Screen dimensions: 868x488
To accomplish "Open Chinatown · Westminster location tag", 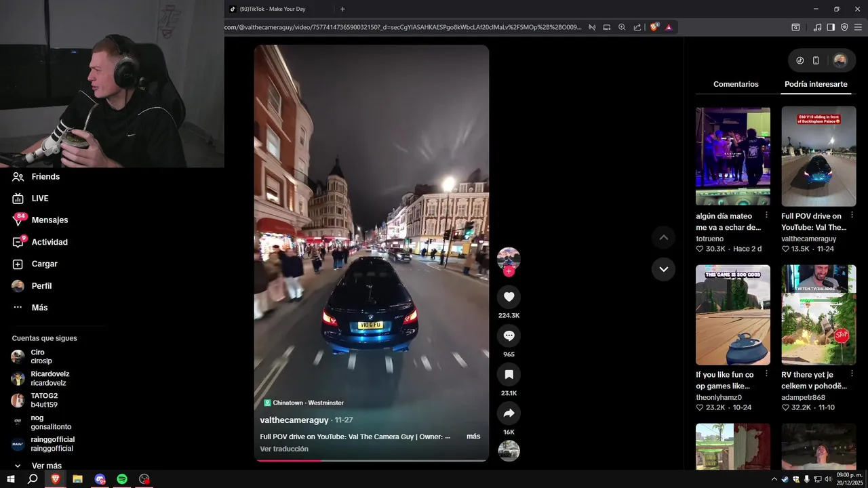I will (304, 403).
